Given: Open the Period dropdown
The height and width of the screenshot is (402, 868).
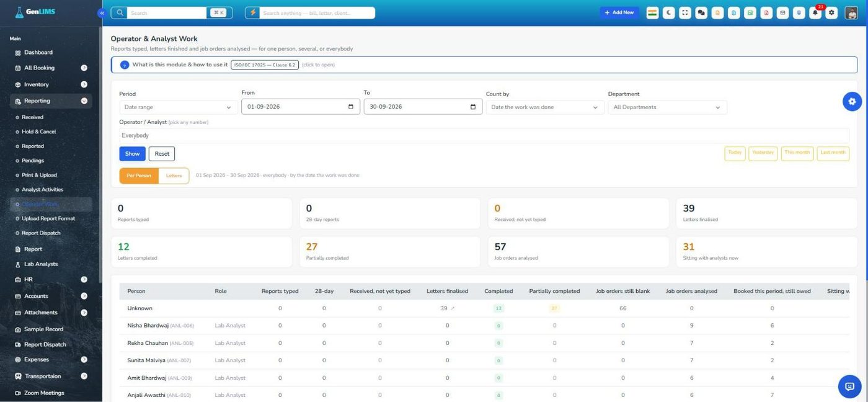Looking at the screenshot, I should tap(177, 107).
